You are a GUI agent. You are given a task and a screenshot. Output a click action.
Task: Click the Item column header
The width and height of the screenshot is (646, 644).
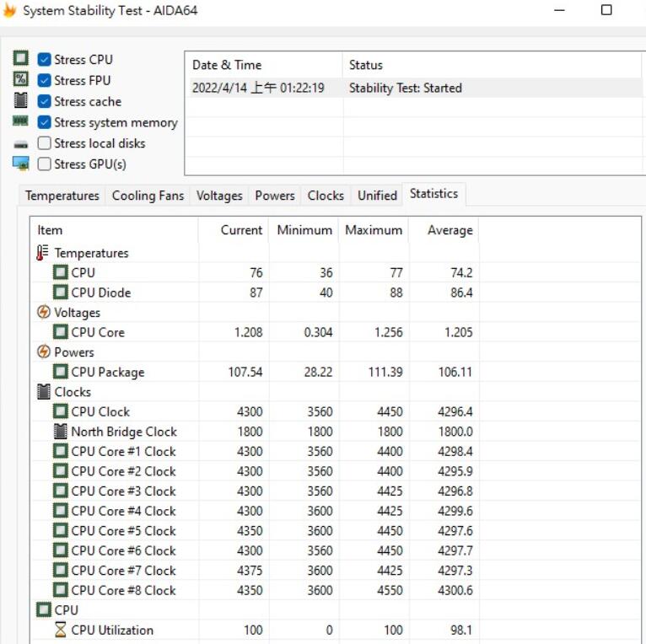(x=114, y=230)
